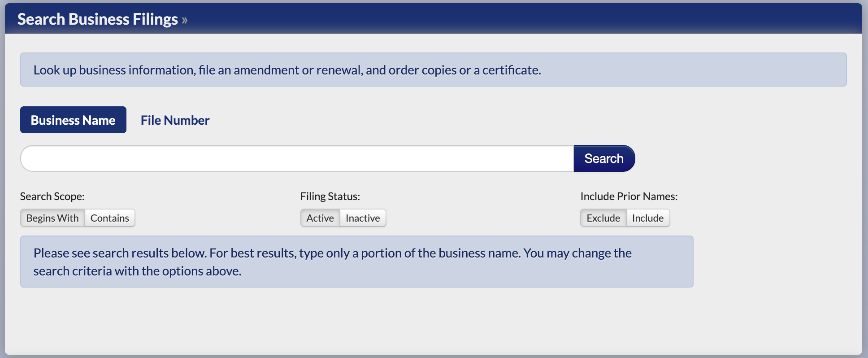Focus the business name search field
Image resolution: width=868 pixels, height=358 pixels.
(x=297, y=158)
